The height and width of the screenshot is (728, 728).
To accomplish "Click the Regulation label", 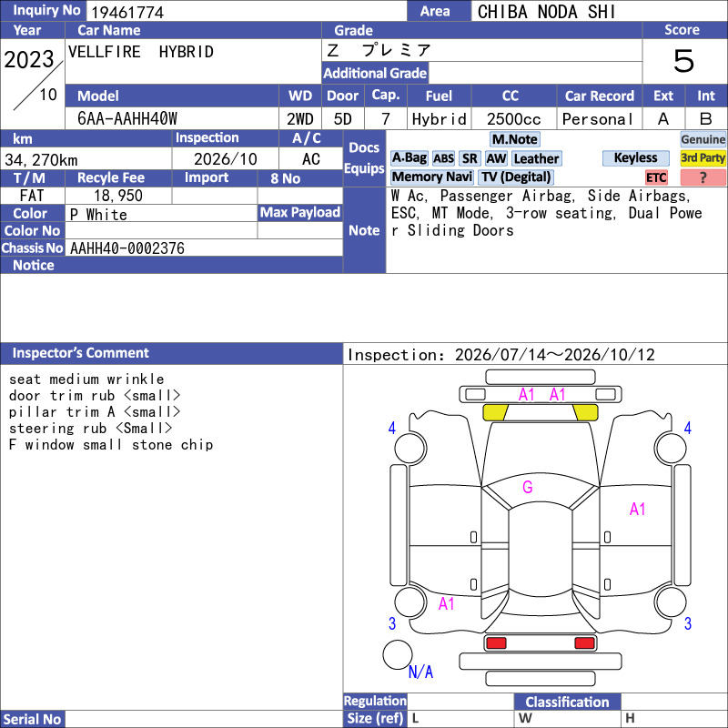I will (x=375, y=701).
